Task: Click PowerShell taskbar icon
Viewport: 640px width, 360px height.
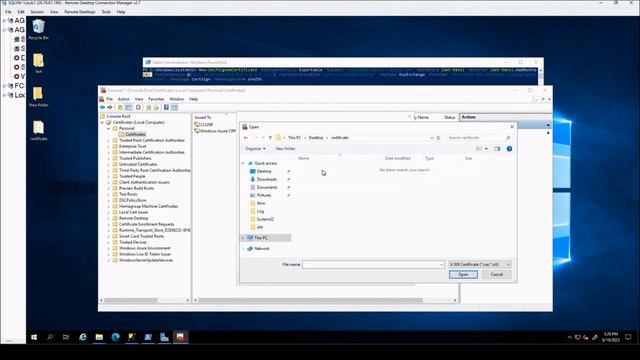Action: [x=148, y=337]
